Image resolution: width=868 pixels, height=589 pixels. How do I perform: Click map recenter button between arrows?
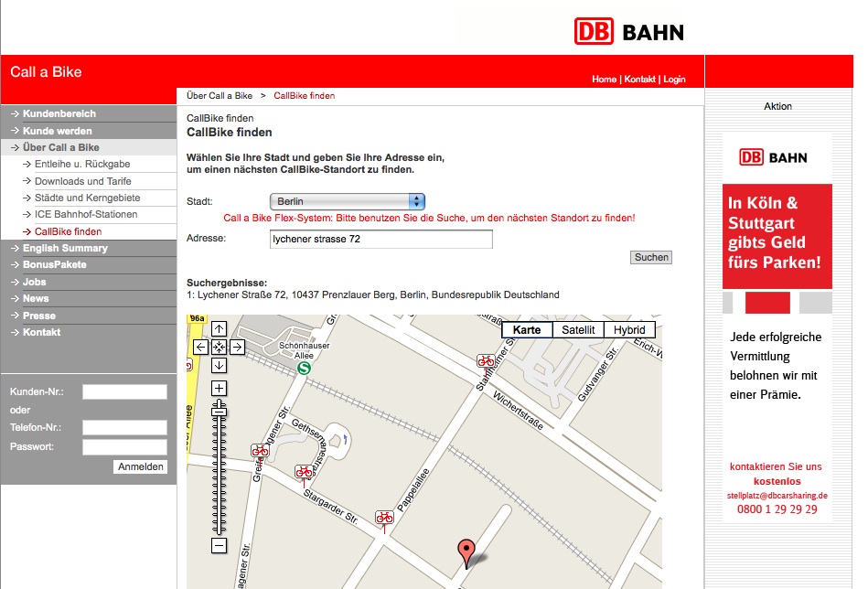(x=220, y=348)
